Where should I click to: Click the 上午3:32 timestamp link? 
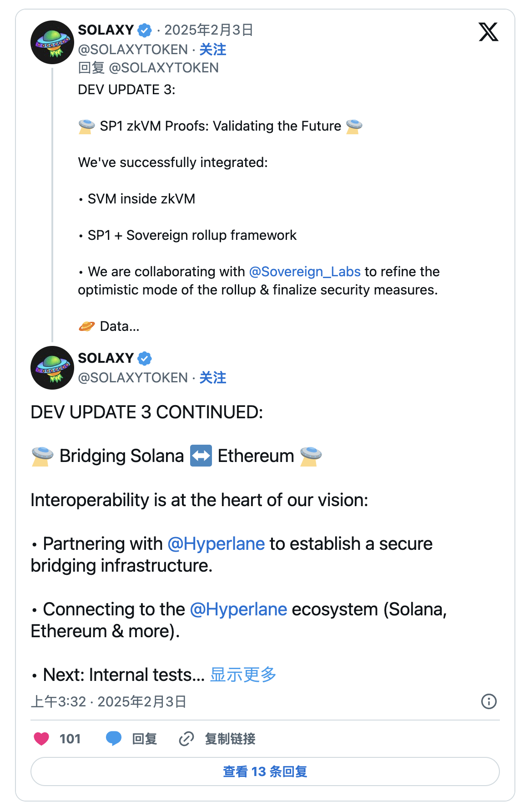tap(58, 701)
